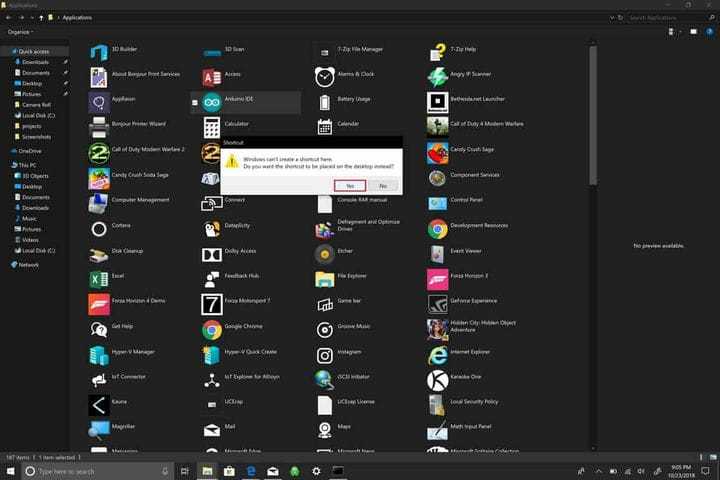720x480 pixels.
Task: Open Settings gear on the taskbar
Action: pyautogui.click(x=316, y=471)
